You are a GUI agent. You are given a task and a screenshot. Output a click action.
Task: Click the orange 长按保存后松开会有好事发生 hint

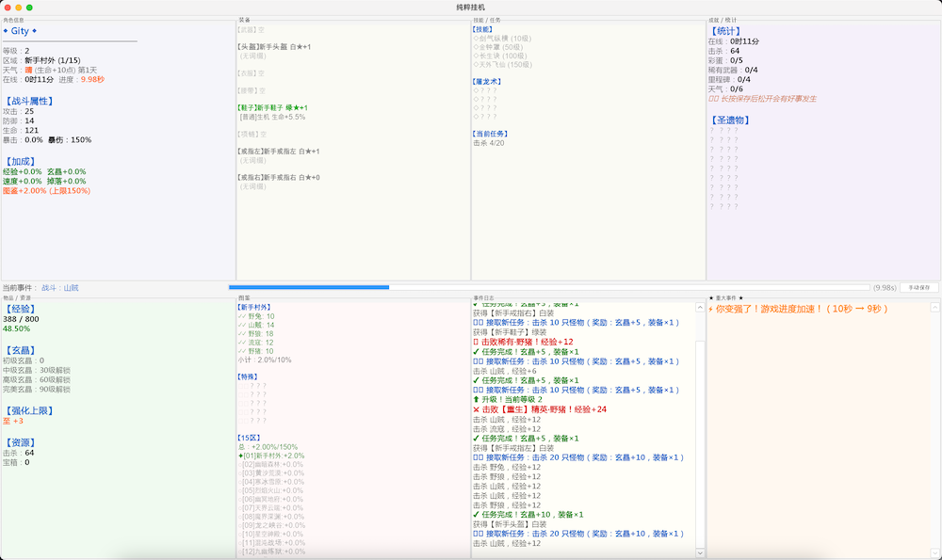click(x=762, y=99)
